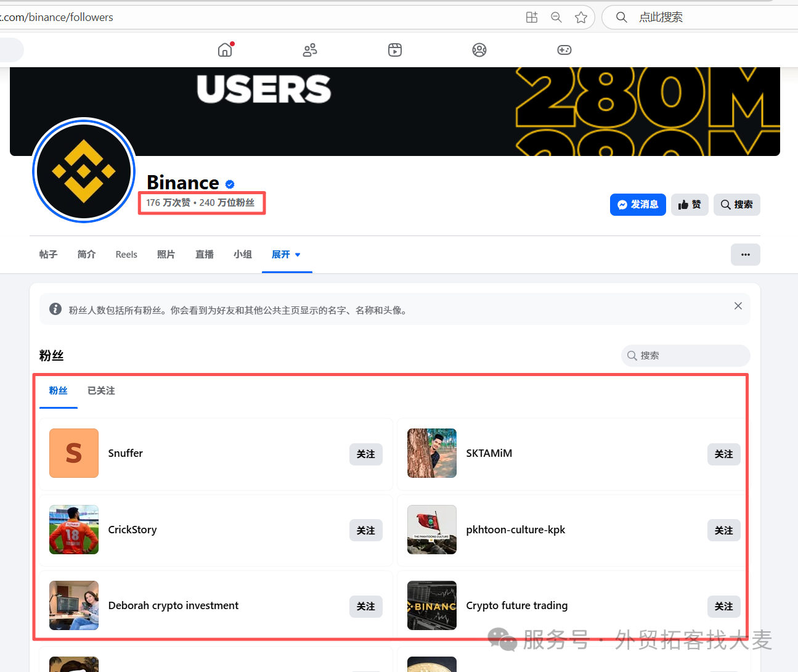Switch to the 直播 tab
The width and height of the screenshot is (798, 672).
(x=205, y=255)
